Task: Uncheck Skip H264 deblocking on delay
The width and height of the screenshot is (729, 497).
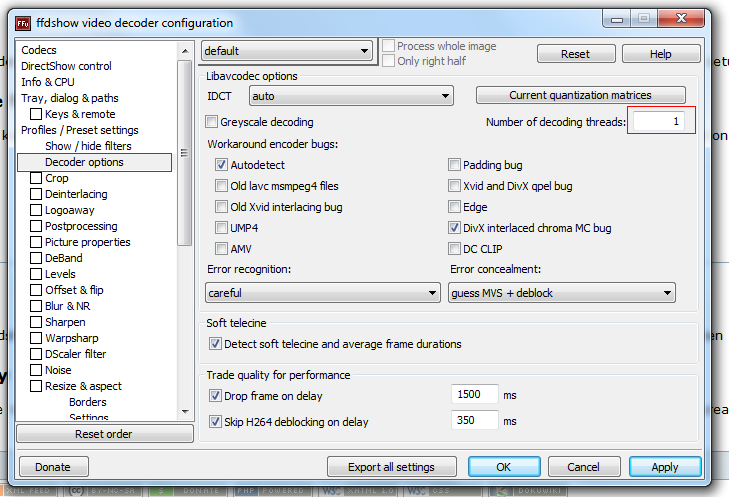Action: pos(215,422)
